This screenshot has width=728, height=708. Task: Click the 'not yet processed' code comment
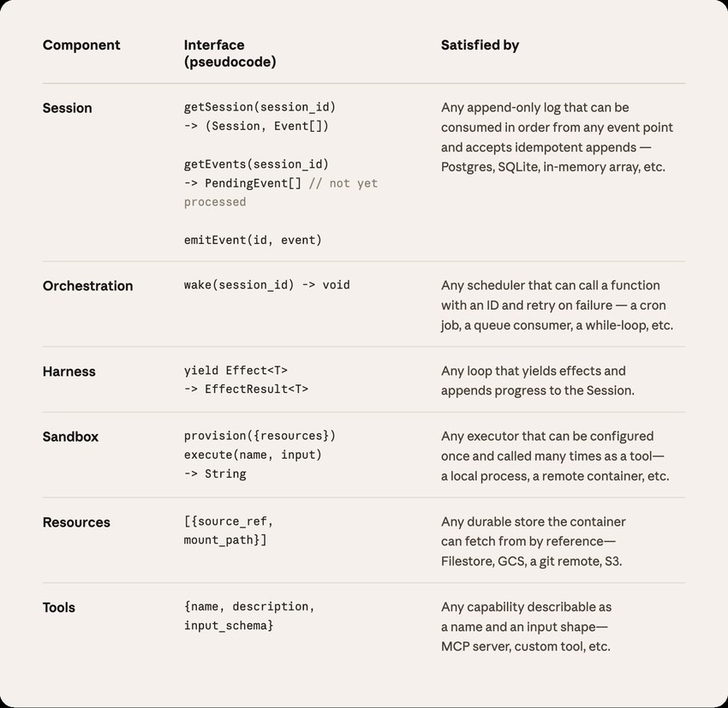[x=281, y=193]
